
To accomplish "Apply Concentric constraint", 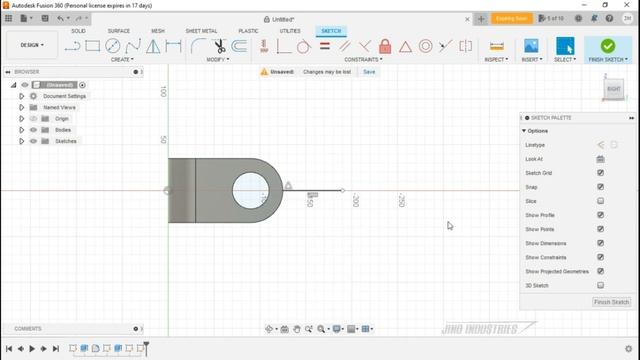I will tap(425, 46).
